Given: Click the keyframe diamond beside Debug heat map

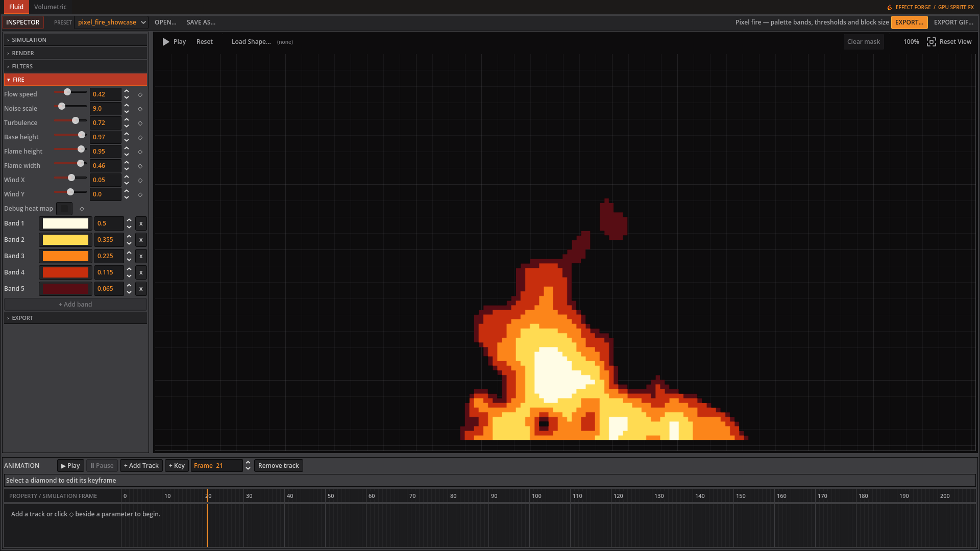Looking at the screenshot, I should (82, 209).
